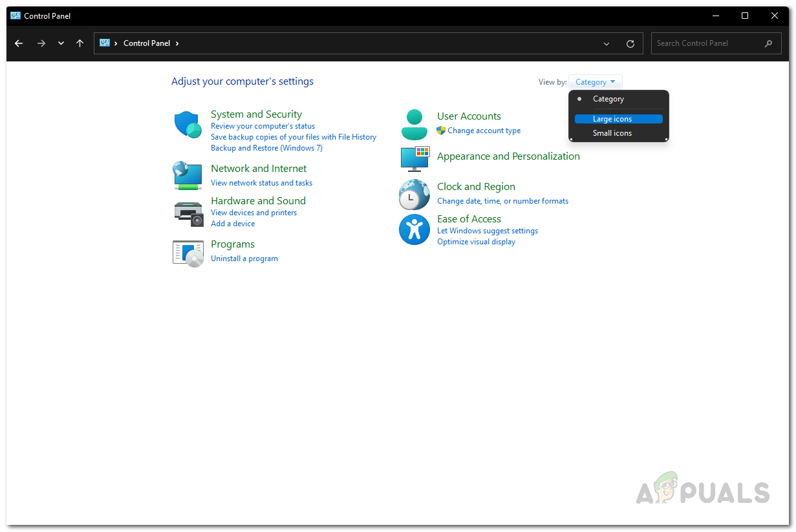Maximize the Control Panel window
Image resolution: width=796 pixels, height=532 pixels.
pyautogui.click(x=745, y=16)
